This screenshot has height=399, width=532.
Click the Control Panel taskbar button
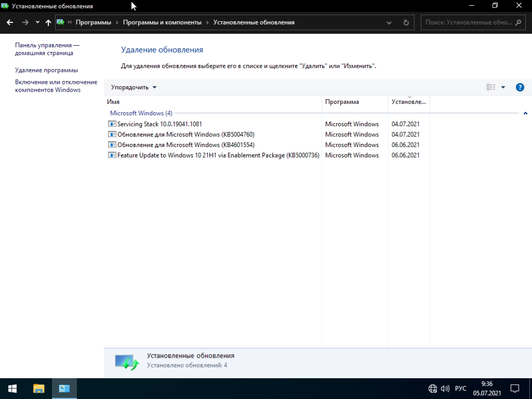click(x=64, y=389)
